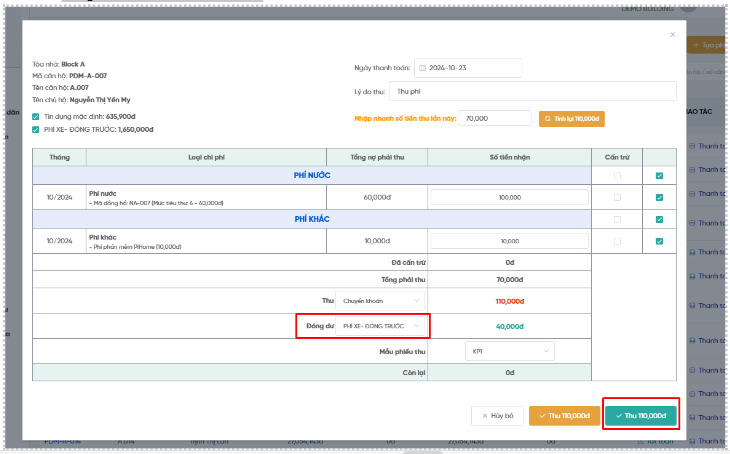
Task: Open 'Mẫu phiếu thu' dropdown showing KP1
Action: tap(510, 351)
